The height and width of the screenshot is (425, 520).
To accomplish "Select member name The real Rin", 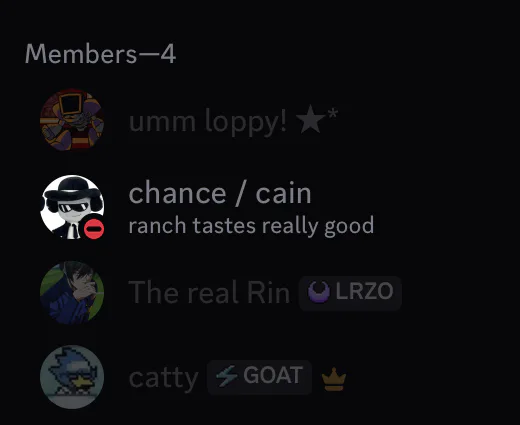I will pyautogui.click(x=209, y=293).
